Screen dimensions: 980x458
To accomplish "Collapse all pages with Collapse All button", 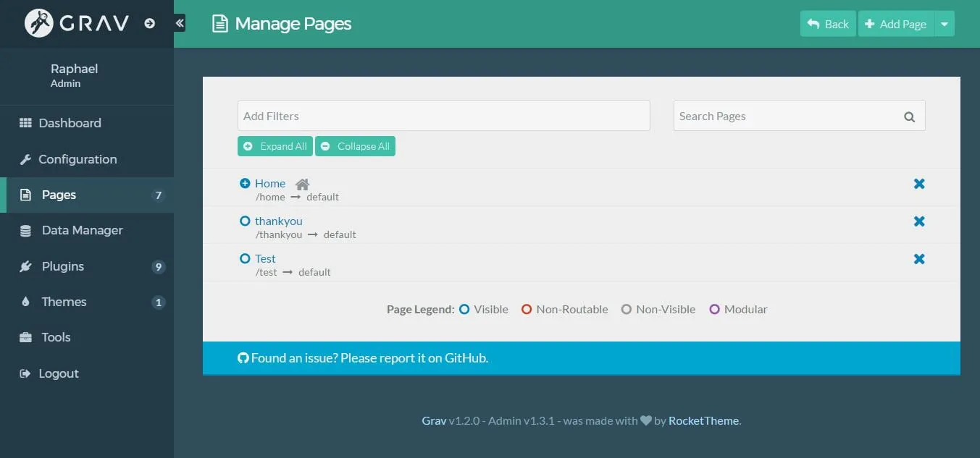I will pyautogui.click(x=355, y=146).
